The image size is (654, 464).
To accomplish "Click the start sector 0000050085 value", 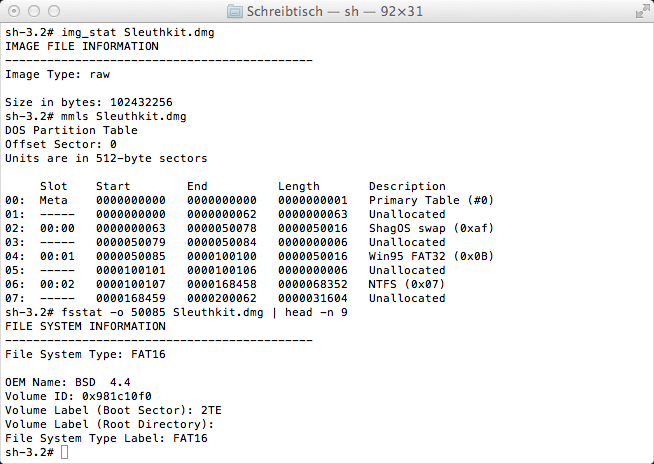I will click(x=131, y=256).
